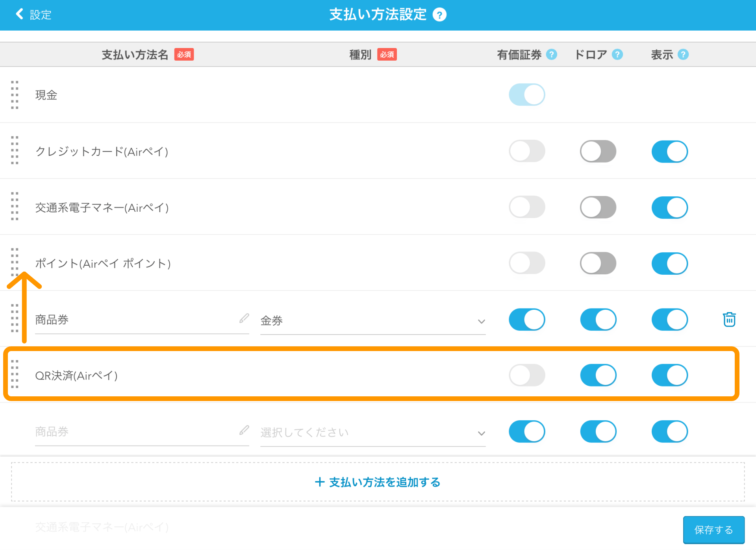This screenshot has height=551, width=756.
Task: Click the 保存する button
Action: tap(713, 530)
